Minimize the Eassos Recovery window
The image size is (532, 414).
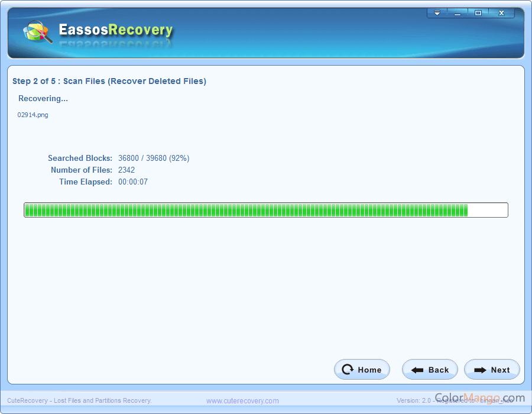pos(458,12)
